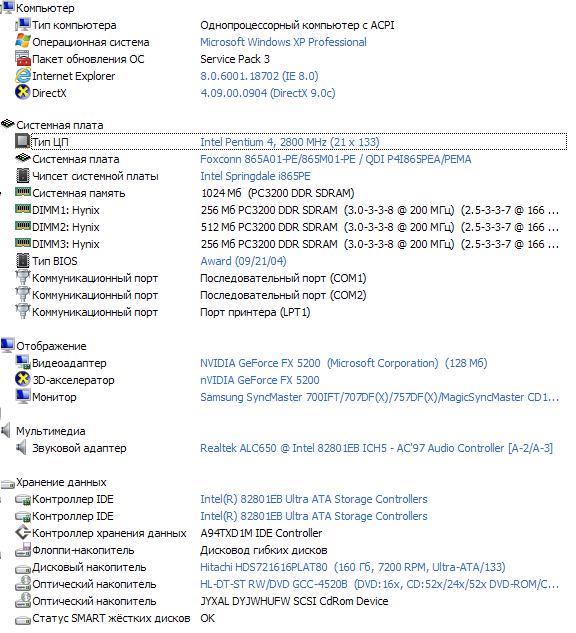This screenshot has width=576, height=633.
Task: Click the Хранение данных section drive icon
Action: click(8, 484)
